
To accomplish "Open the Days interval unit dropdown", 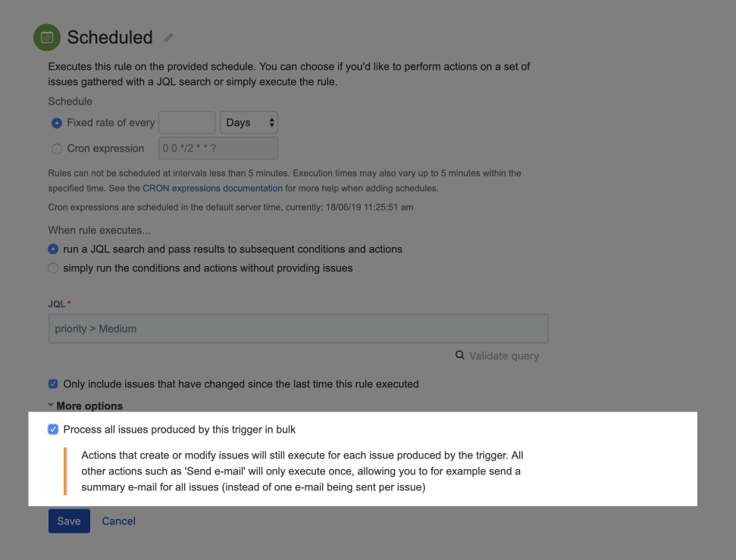I will point(249,123).
